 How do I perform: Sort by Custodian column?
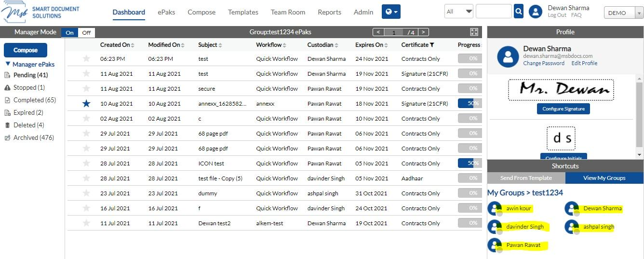(x=322, y=45)
